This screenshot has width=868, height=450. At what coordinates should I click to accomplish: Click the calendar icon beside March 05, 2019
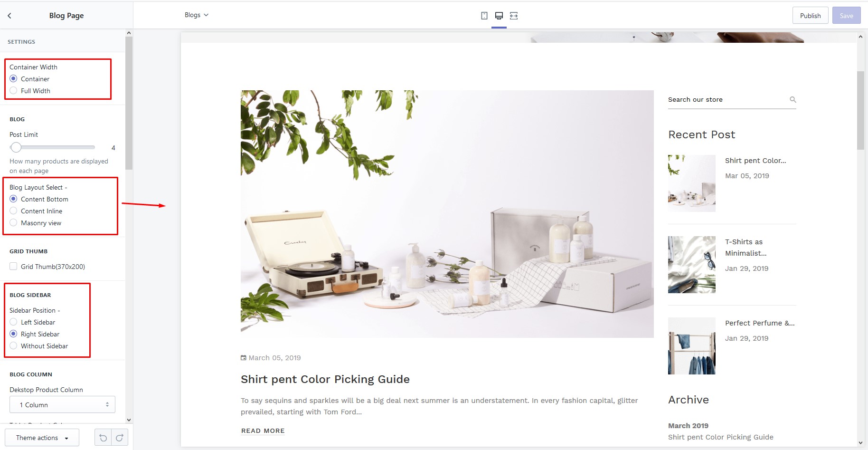[244, 358]
